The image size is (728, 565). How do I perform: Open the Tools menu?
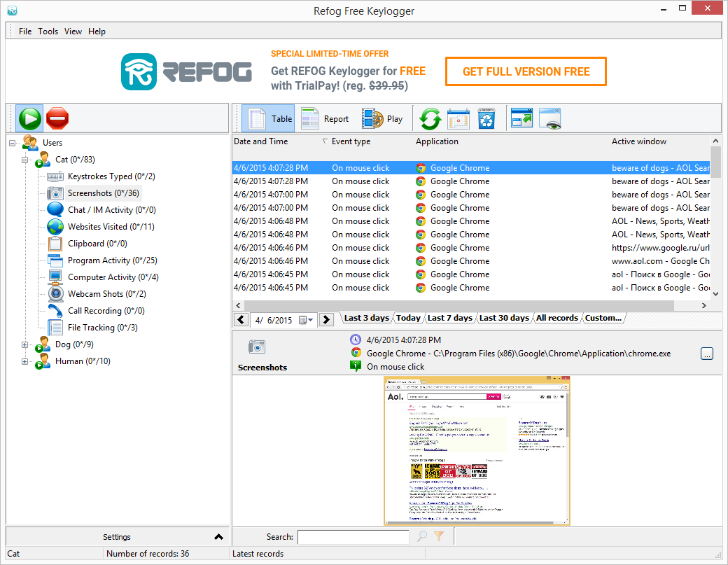pos(48,31)
